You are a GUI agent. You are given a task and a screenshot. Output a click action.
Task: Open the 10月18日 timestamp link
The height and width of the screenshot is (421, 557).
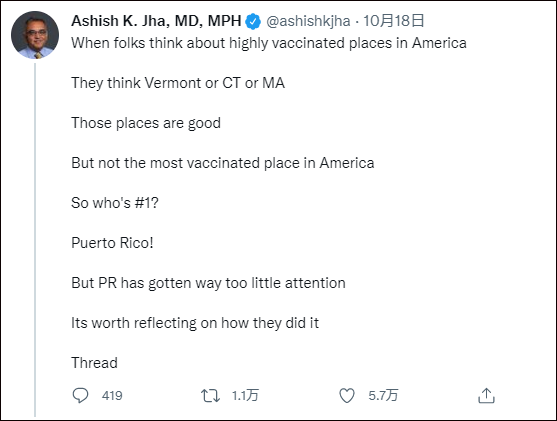click(x=394, y=21)
